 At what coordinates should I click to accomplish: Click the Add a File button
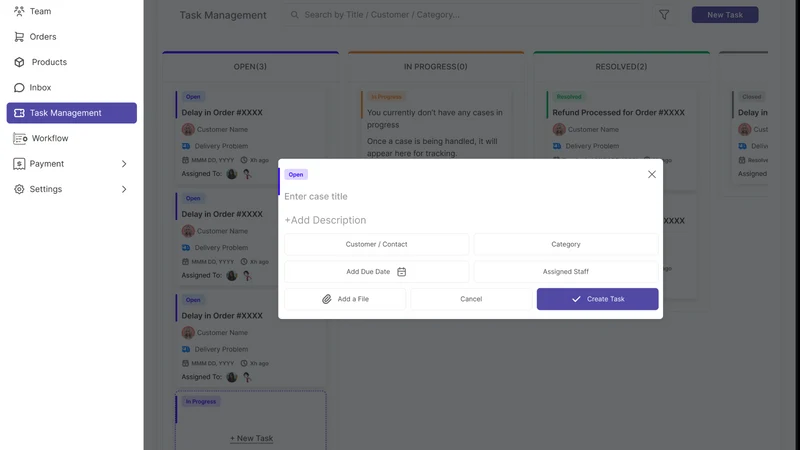point(345,299)
